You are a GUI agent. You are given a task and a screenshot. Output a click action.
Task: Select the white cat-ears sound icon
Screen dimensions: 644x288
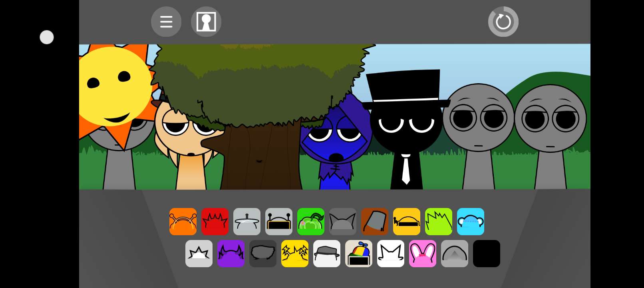pos(391,254)
